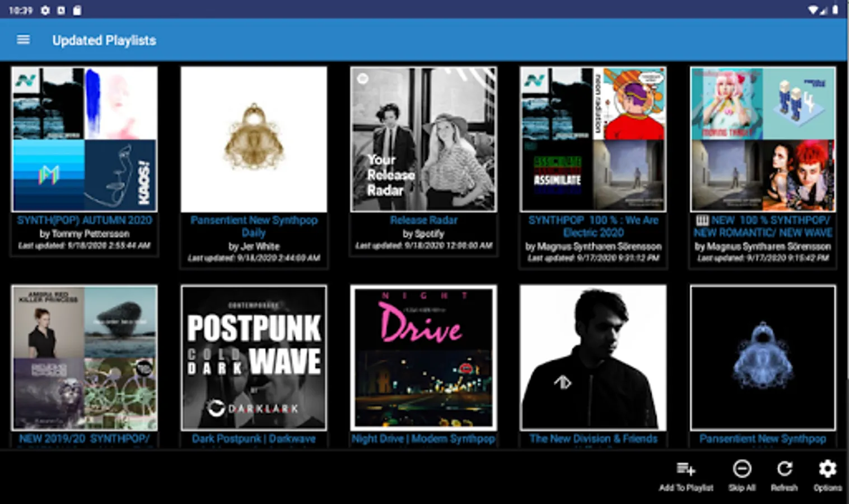
Task: Select bottom-row Pansentient New Synthpop title
Action: point(763,439)
